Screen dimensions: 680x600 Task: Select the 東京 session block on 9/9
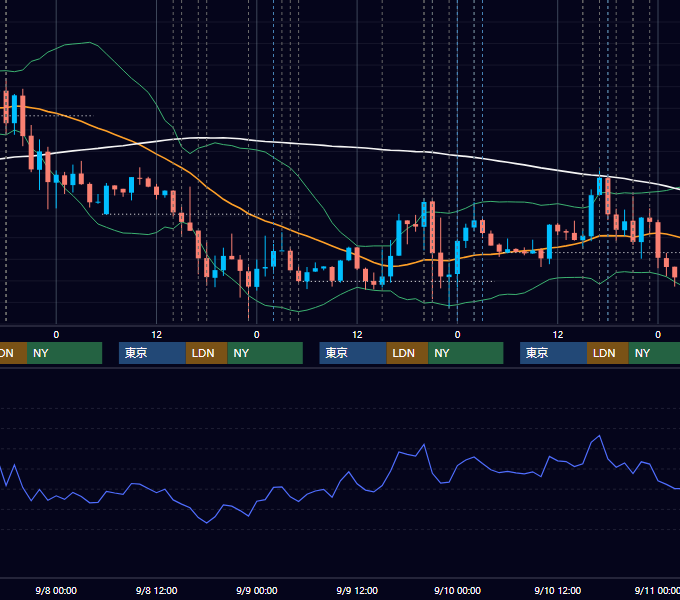353,353
